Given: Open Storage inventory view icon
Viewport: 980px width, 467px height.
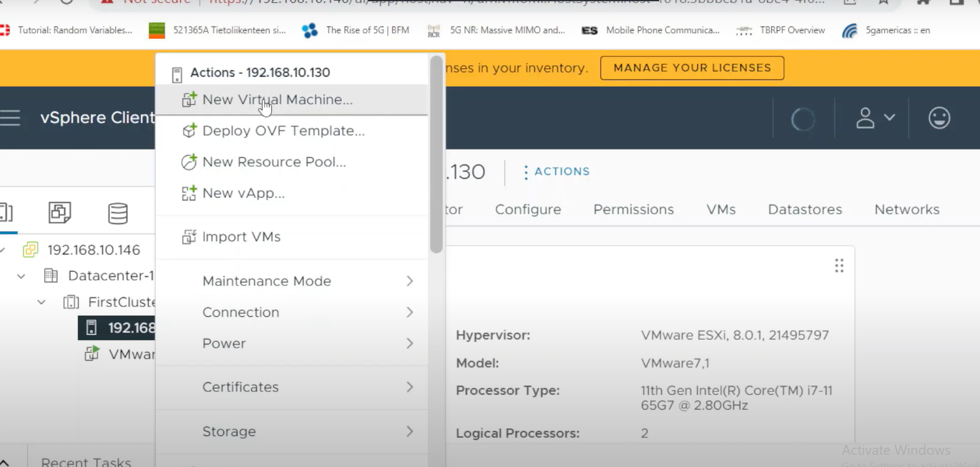Looking at the screenshot, I should click(118, 213).
